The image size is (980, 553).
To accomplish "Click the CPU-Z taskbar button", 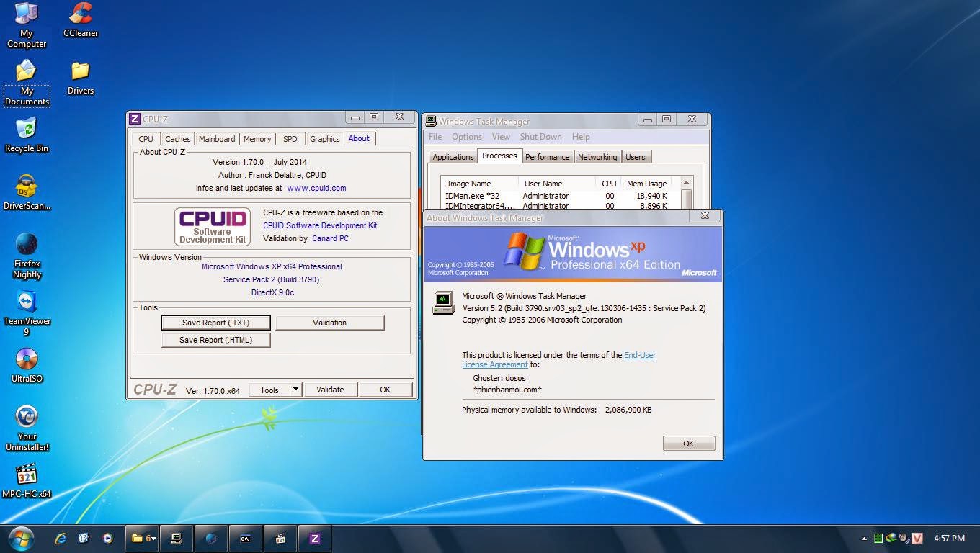I will coord(315,538).
